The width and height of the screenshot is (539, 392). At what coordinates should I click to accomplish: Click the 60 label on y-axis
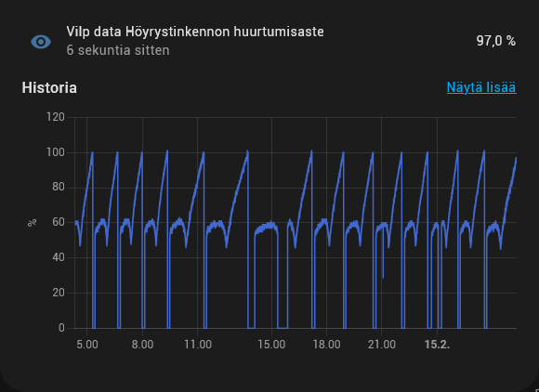click(x=59, y=223)
